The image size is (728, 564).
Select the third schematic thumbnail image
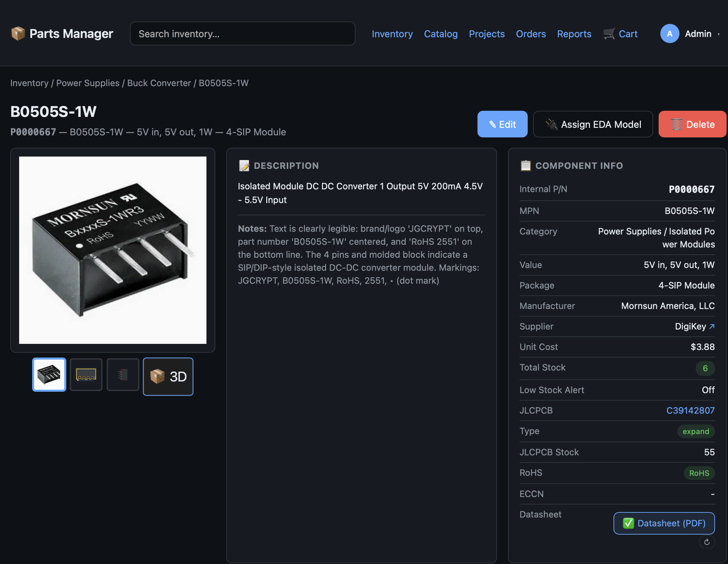click(123, 375)
